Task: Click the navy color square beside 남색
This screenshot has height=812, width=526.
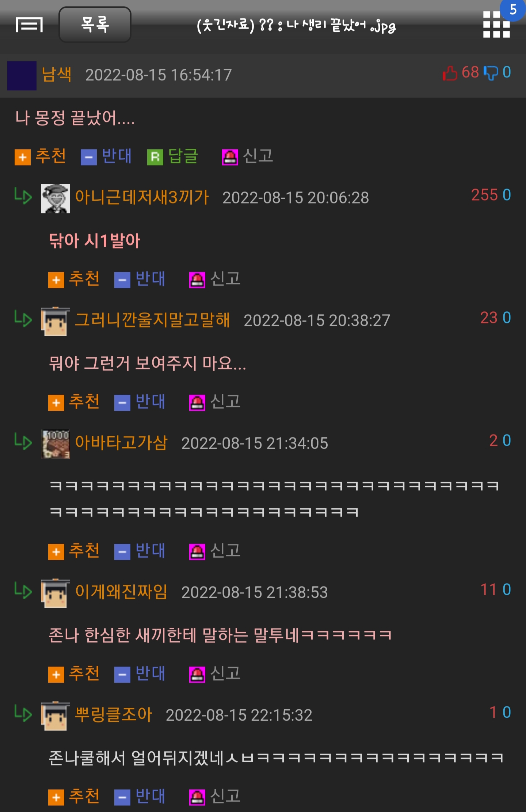Action: pos(22,76)
